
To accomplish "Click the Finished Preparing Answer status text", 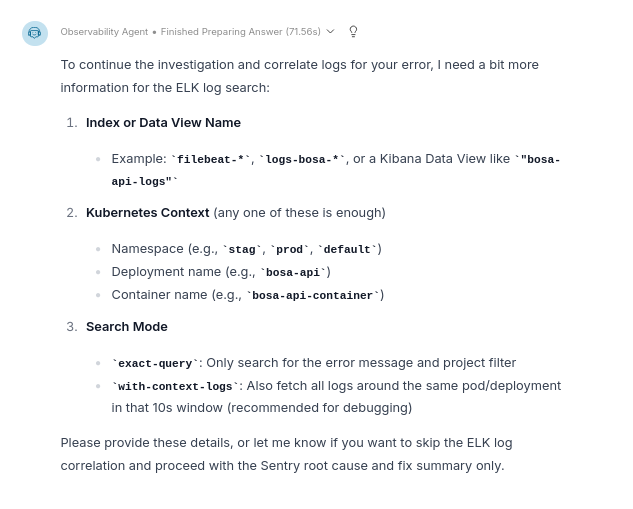I will [240, 32].
